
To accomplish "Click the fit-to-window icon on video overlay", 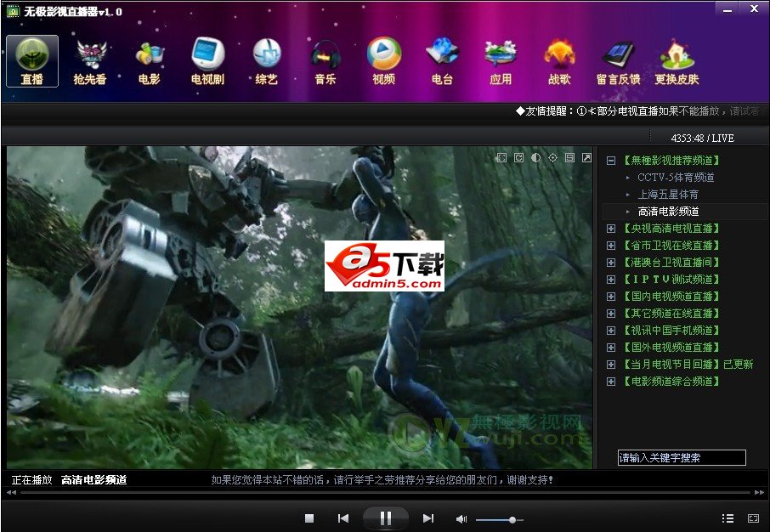I will 501,158.
